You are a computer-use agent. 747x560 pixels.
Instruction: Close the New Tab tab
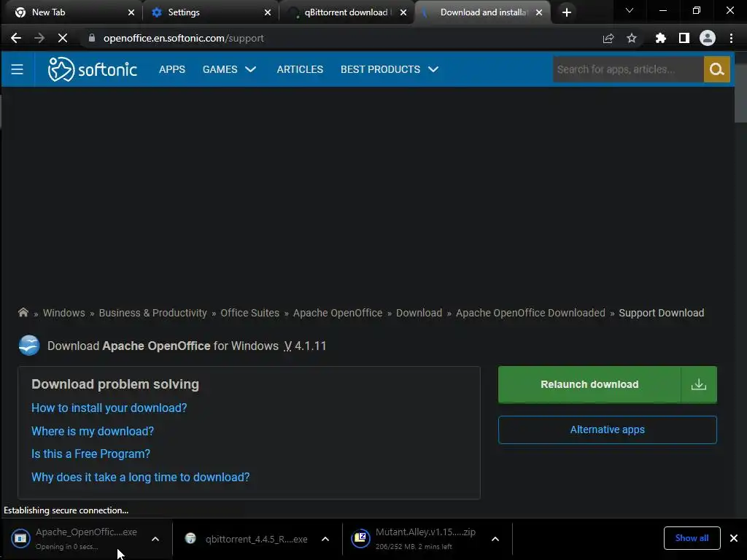[131, 12]
